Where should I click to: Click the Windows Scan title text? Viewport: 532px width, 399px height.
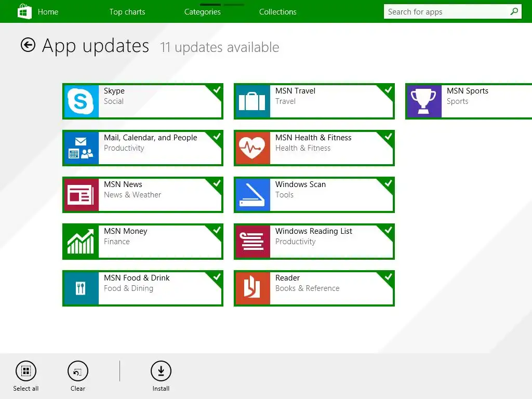[x=300, y=184]
